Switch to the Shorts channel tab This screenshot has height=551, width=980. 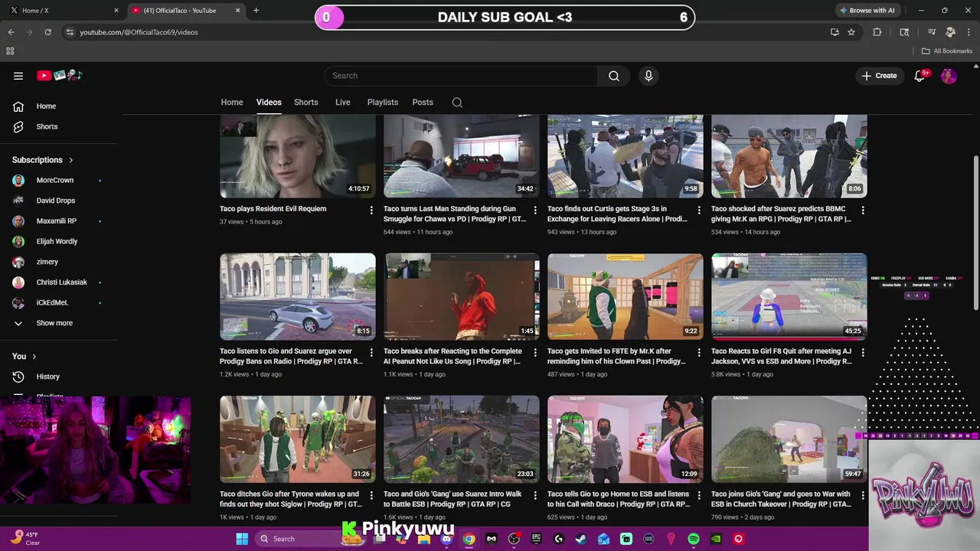(x=306, y=103)
